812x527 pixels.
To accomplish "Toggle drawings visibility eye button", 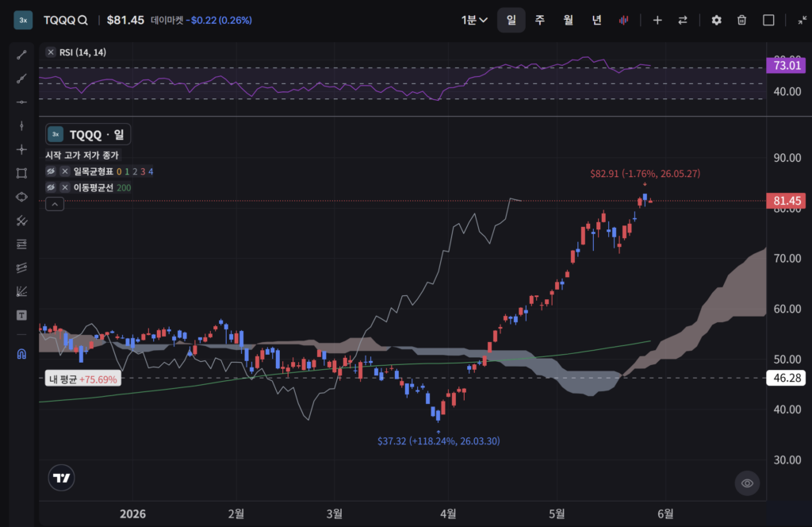I will [x=747, y=483].
